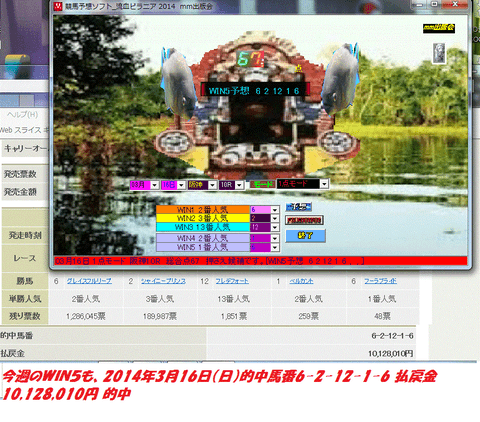Click the small blue button above the red button
480x422 pixels.
298,207
